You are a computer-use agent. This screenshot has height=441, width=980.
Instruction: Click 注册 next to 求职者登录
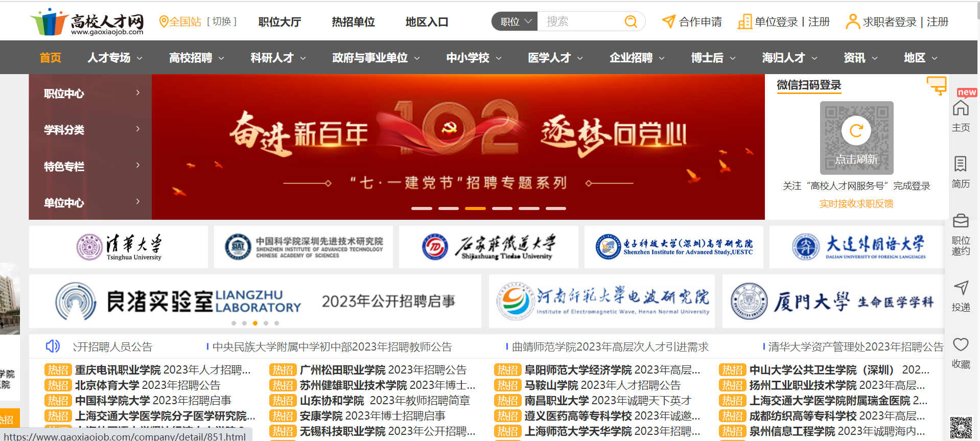(938, 21)
